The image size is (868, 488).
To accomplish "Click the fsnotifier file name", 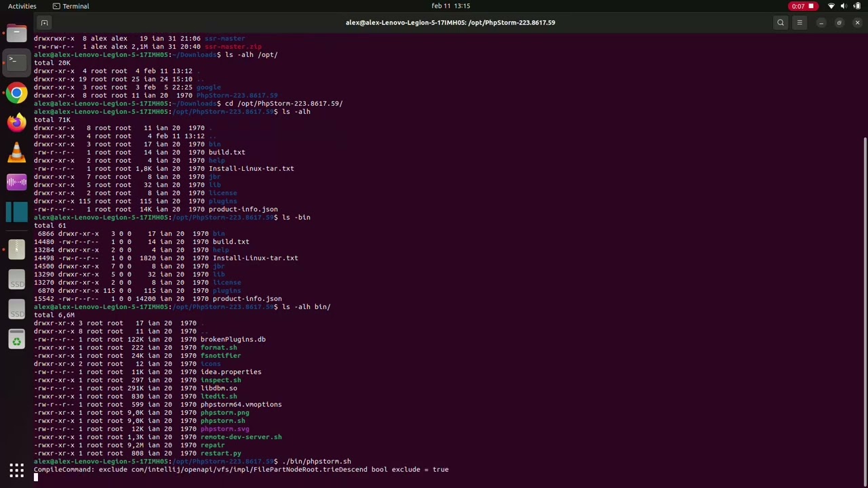I will tap(220, 356).
